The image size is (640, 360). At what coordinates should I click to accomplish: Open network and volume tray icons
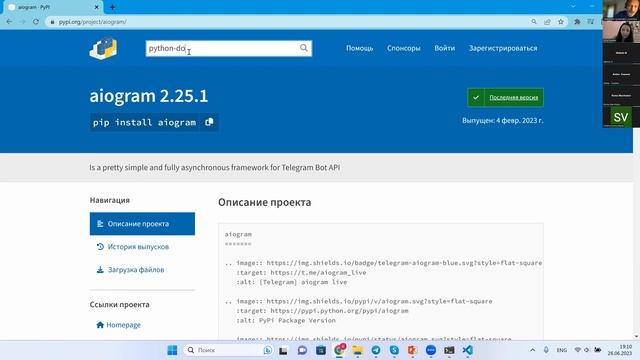587,350
